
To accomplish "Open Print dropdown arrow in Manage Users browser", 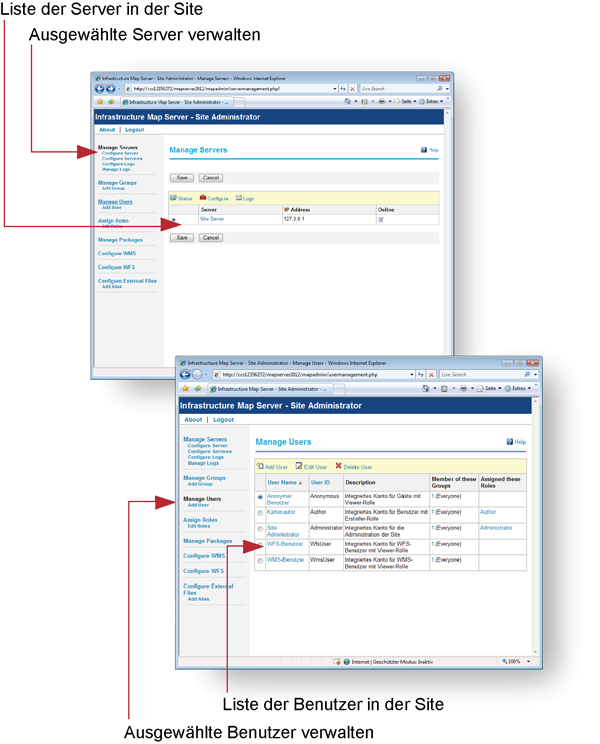I will point(472,389).
